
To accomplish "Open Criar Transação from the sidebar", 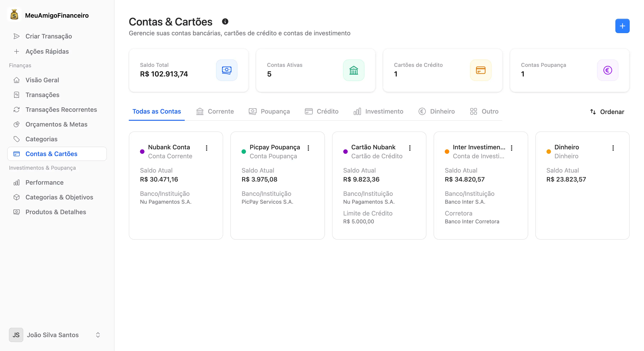I will pyautogui.click(x=49, y=36).
